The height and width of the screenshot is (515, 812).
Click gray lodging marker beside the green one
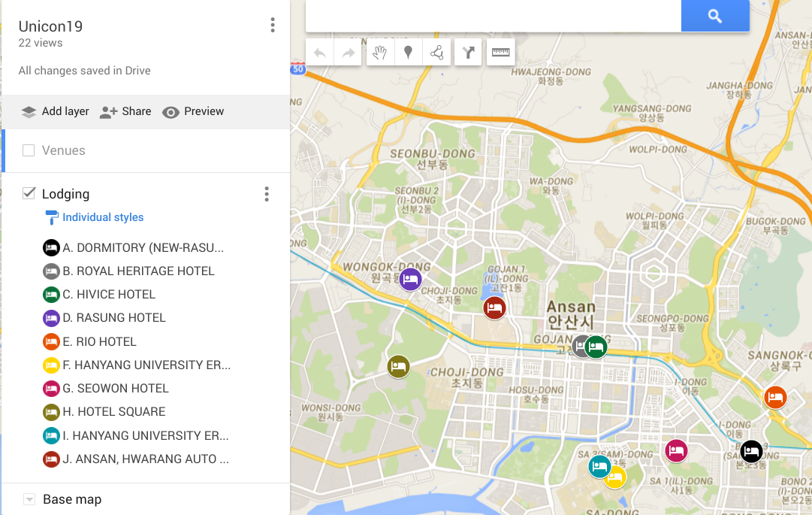578,346
